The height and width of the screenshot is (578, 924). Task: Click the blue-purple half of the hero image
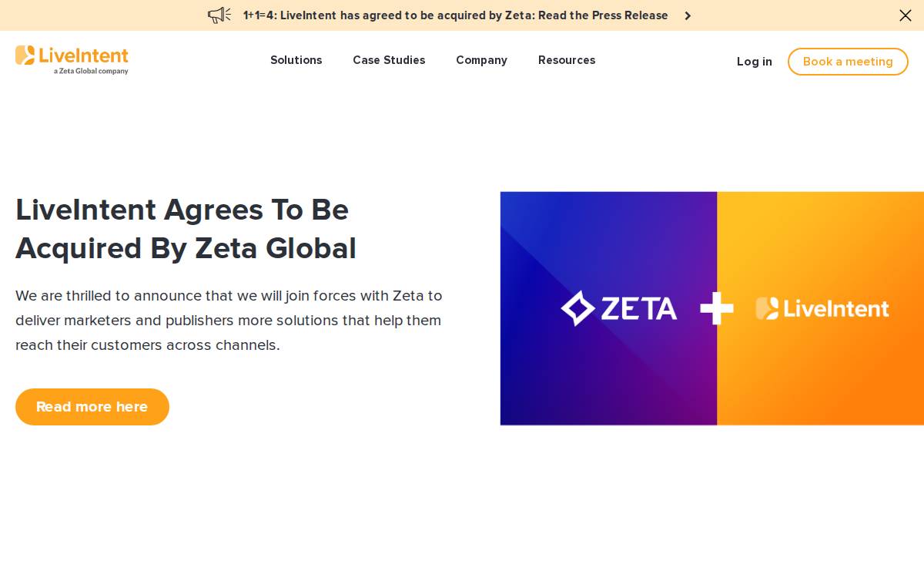(608, 308)
